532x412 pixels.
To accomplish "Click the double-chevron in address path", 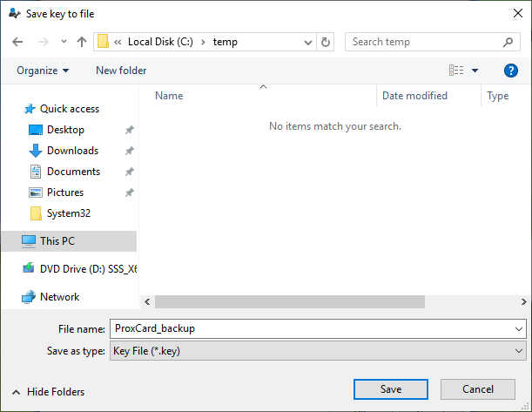I will click(x=118, y=42).
